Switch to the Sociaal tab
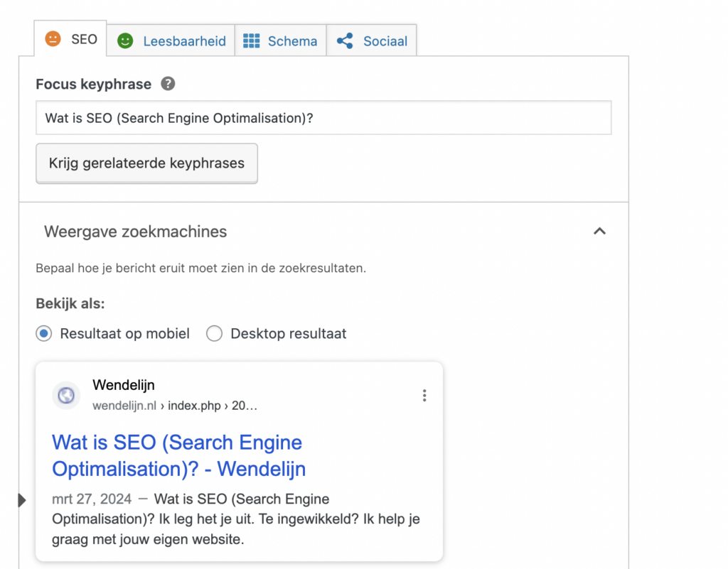 click(371, 40)
